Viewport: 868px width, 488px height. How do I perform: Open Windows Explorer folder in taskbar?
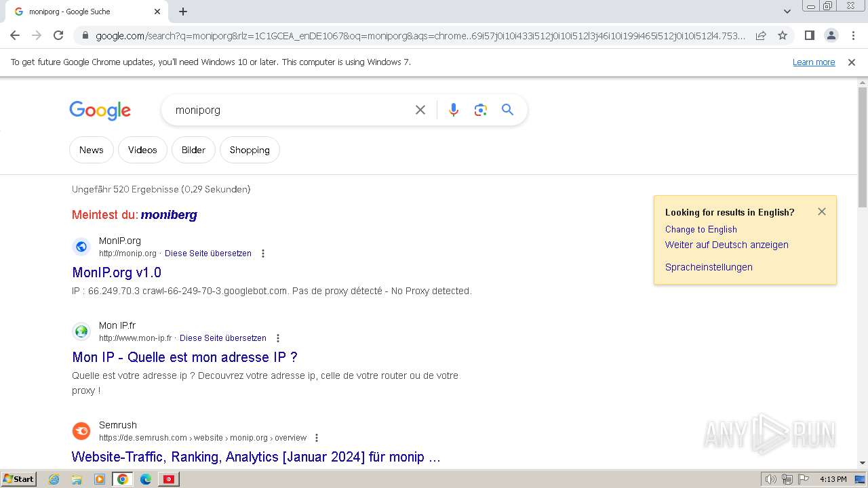click(x=77, y=479)
